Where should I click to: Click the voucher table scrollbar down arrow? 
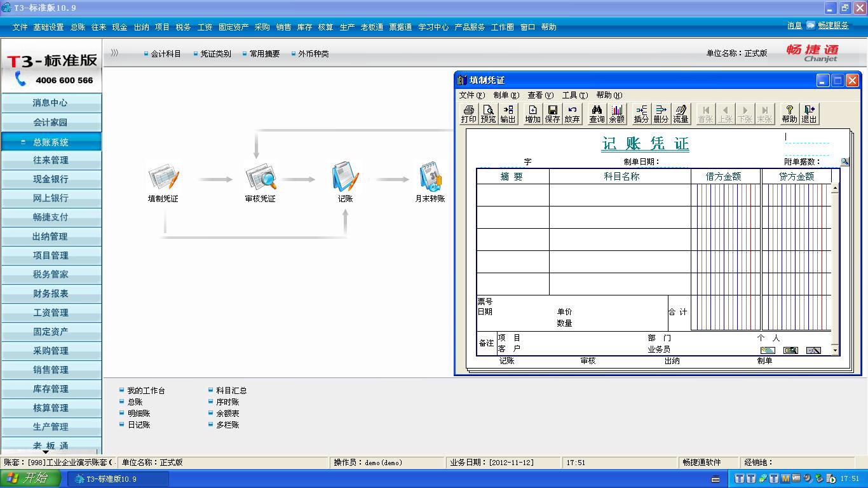tap(835, 351)
